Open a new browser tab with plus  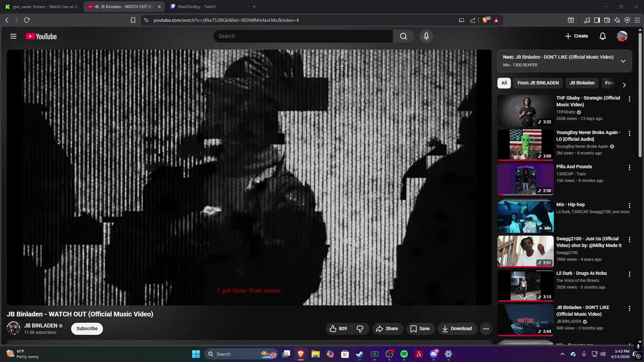pyautogui.click(x=254, y=7)
